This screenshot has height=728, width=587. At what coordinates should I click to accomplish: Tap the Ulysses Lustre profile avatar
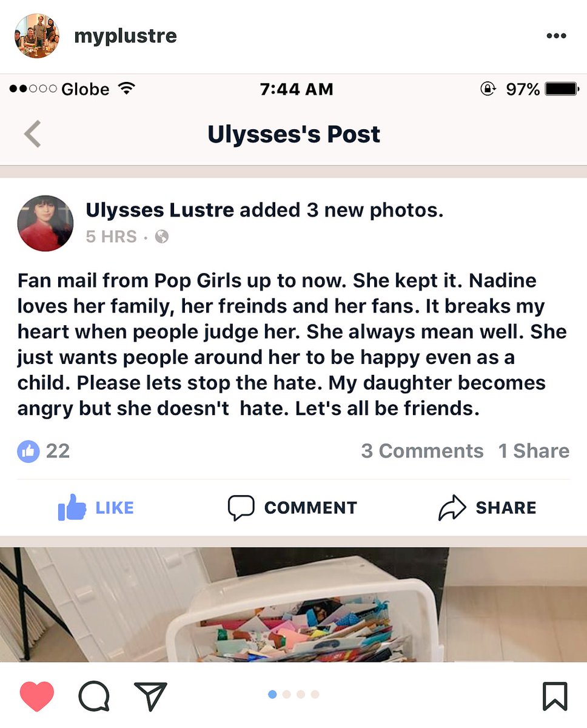45,223
